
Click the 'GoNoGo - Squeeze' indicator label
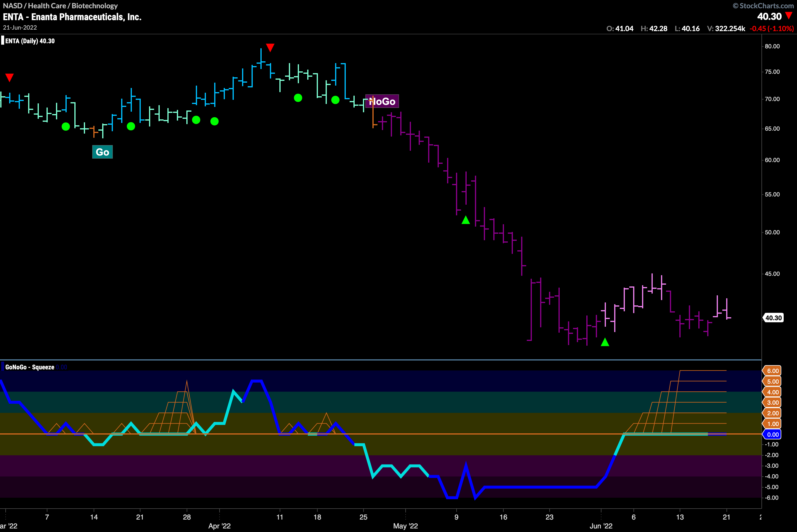(30, 367)
